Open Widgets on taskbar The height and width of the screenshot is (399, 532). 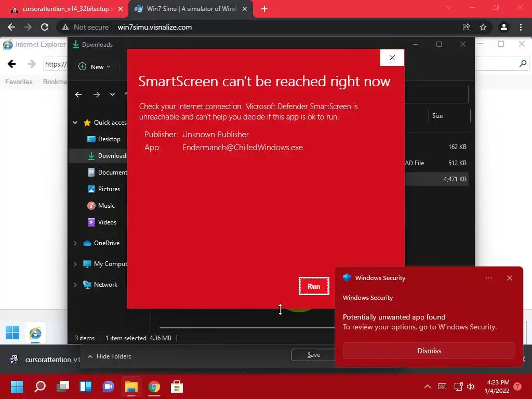tap(86, 387)
